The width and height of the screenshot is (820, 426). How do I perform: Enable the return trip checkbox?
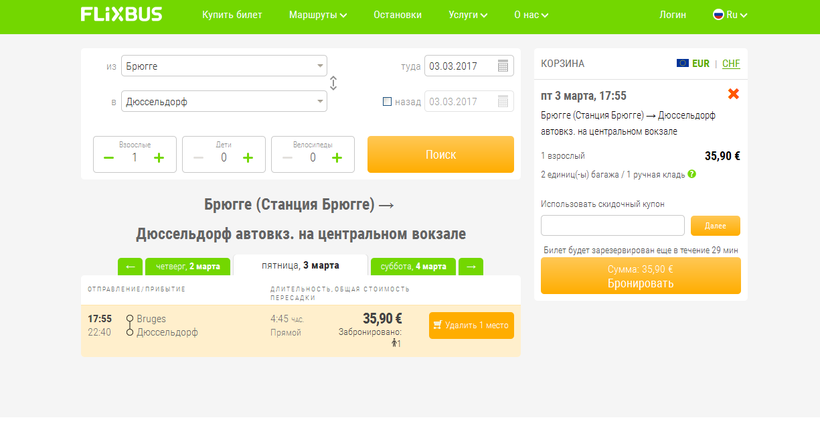(387, 101)
